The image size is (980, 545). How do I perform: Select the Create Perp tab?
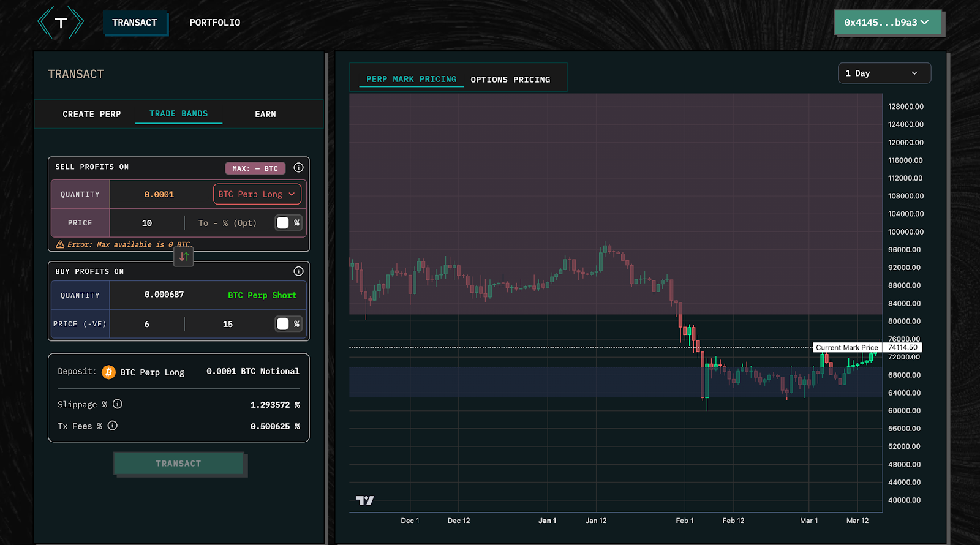pos(91,114)
